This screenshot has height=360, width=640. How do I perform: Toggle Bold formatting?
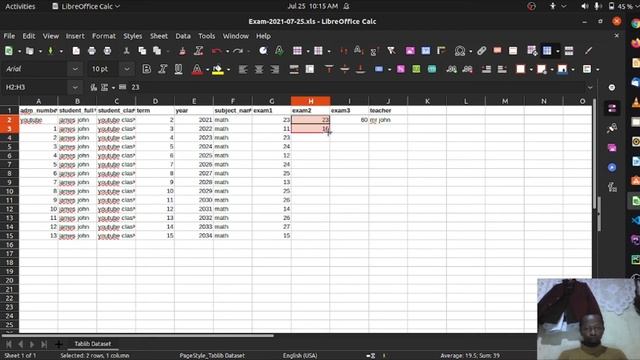(147, 69)
